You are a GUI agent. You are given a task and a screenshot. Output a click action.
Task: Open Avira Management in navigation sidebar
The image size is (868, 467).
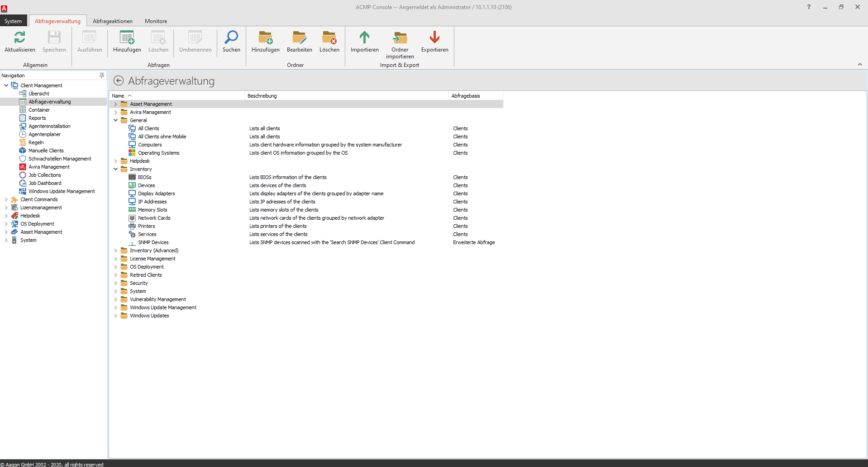49,167
